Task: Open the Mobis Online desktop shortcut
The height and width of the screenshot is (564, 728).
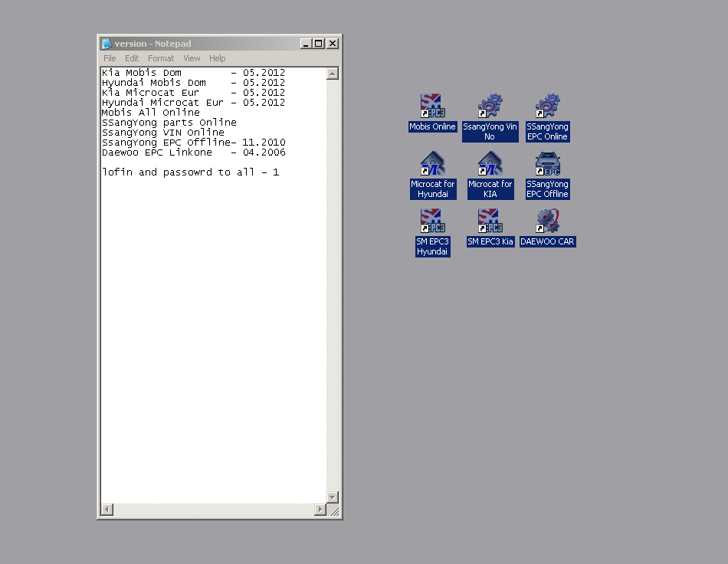Action: [432, 106]
